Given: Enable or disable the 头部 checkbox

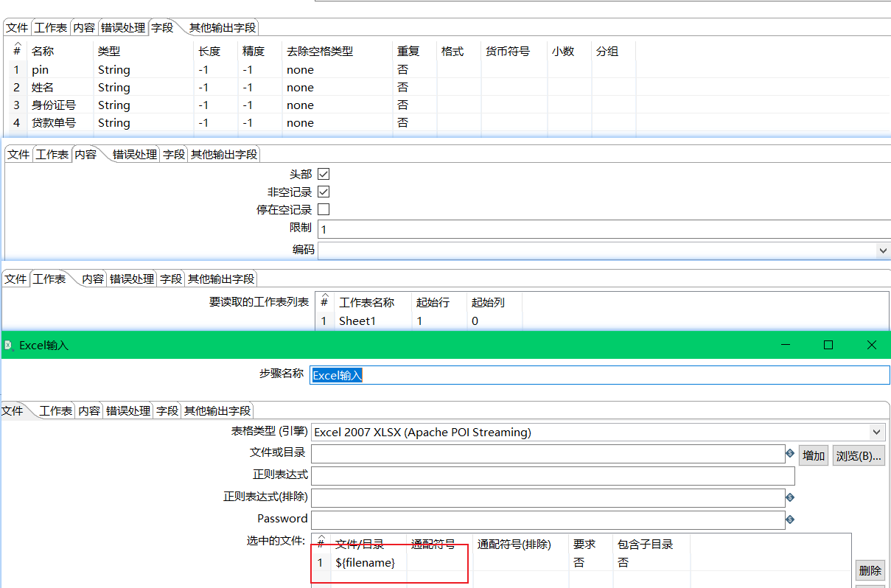Looking at the screenshot, I should 324,174.
